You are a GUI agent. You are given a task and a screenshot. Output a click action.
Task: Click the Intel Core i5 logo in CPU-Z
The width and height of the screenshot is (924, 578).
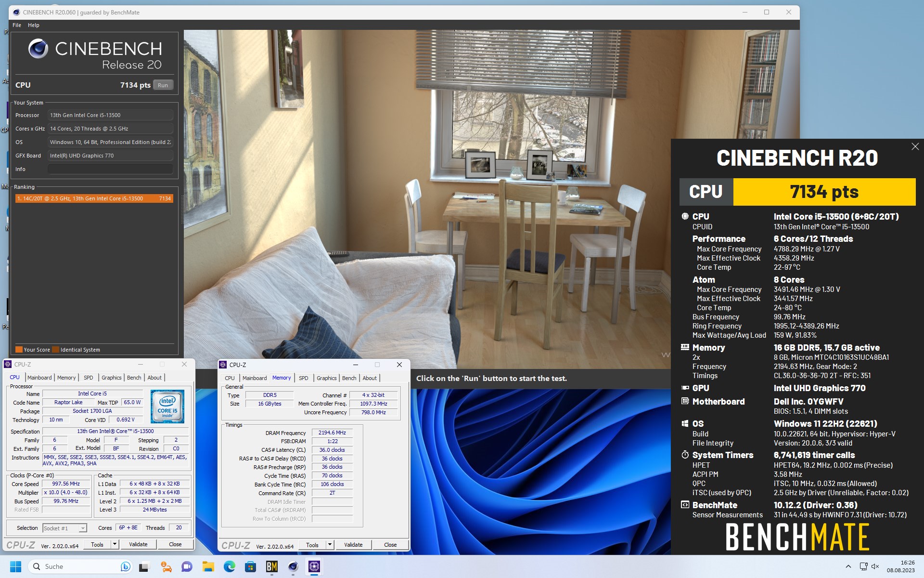[167, 407]
